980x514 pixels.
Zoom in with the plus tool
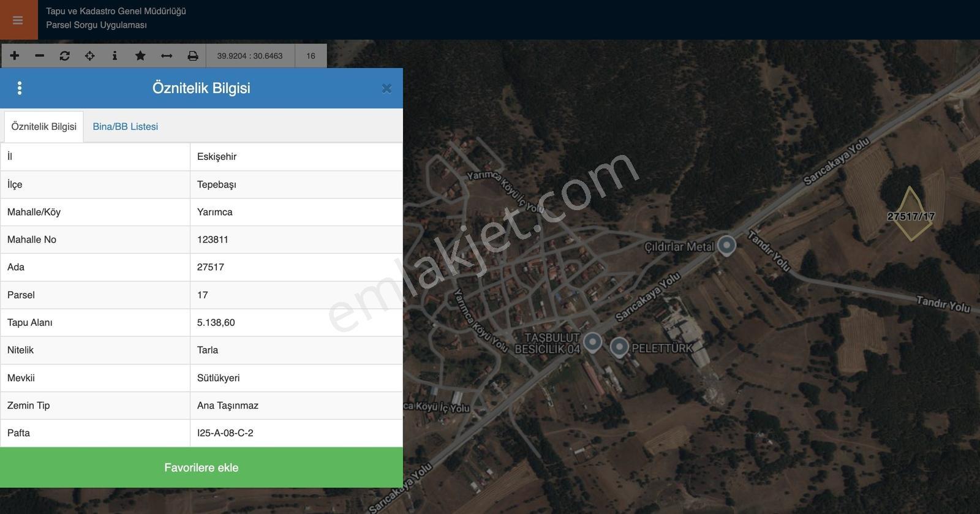[x=15, y=56]
